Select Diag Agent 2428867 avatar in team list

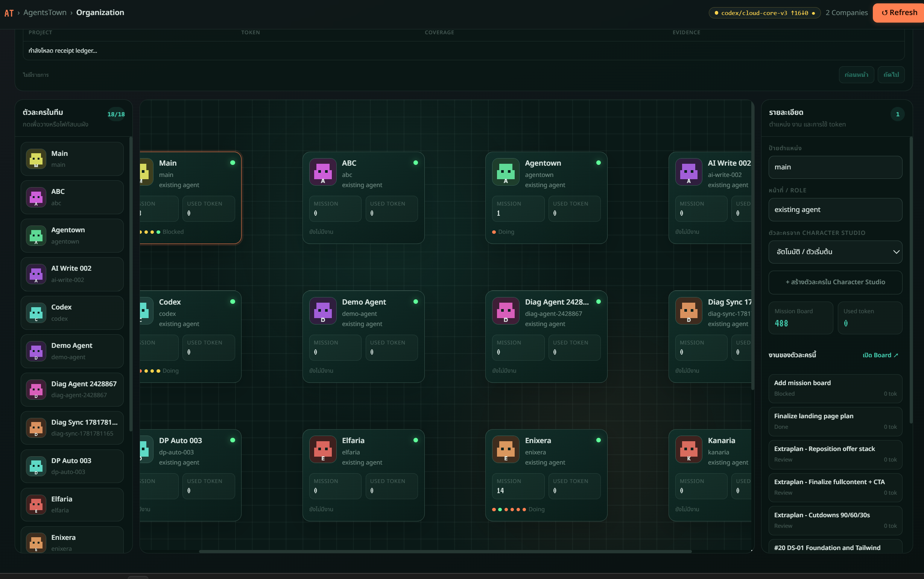pyautogui.click(x=36, y=389)
